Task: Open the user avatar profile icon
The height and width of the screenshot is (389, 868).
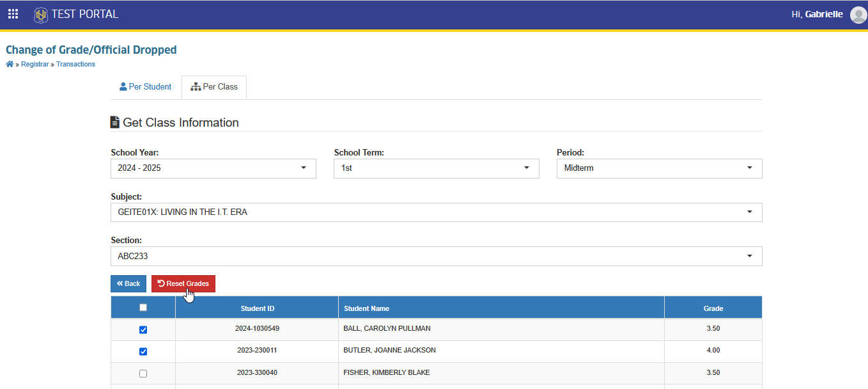Action: [858, 15]
